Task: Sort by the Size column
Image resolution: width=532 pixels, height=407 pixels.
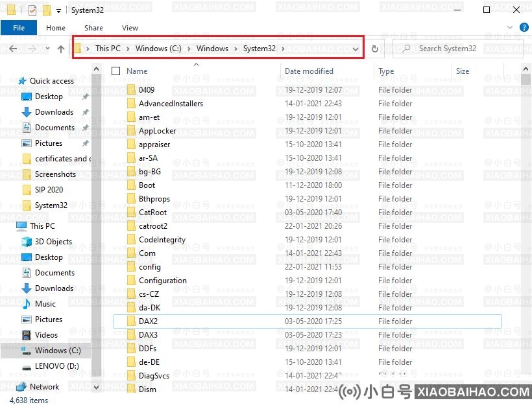Action: (463, 71)
